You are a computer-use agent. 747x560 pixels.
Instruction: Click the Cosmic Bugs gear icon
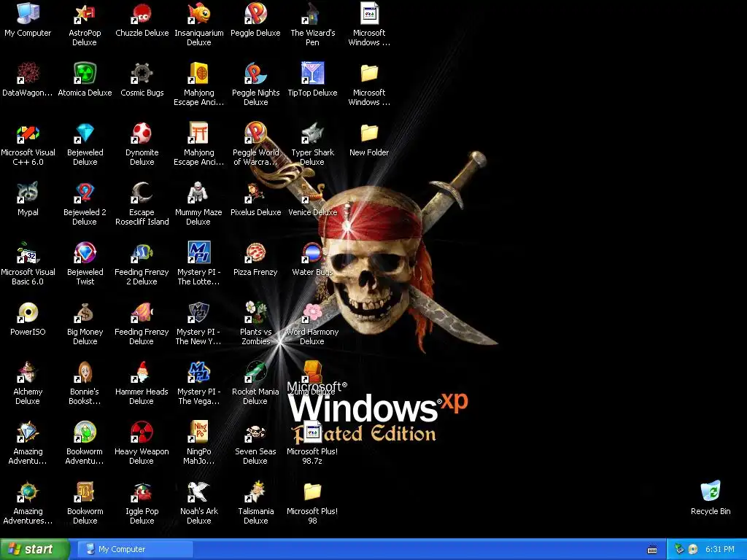click(x=142, y=74)
